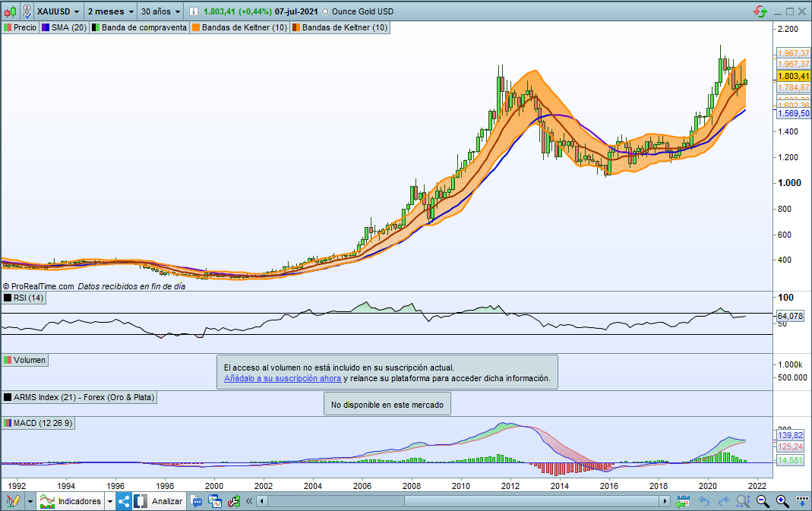Screen dimensions: 812x511
Task: Open the 30 años history range dropdown
Action: 161,12
